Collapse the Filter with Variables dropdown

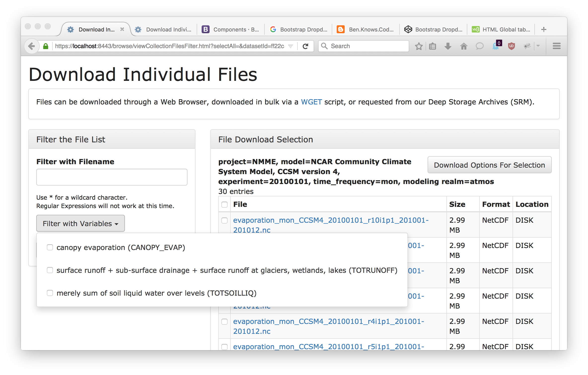80,223
